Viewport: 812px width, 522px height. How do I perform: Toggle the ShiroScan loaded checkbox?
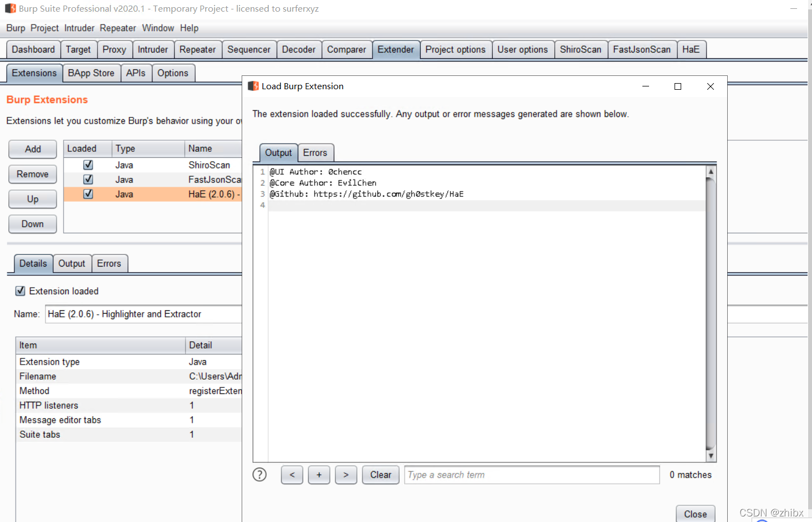tap(88, 165)
